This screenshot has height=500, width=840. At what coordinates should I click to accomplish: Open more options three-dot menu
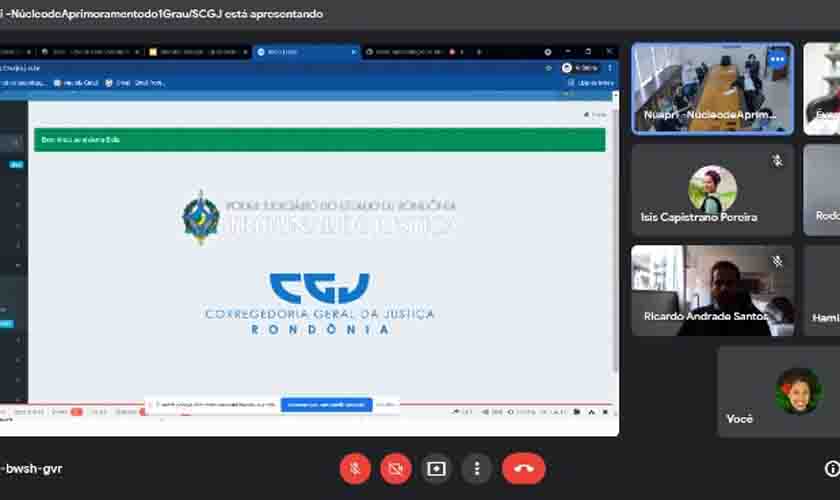tap(477, 468)
